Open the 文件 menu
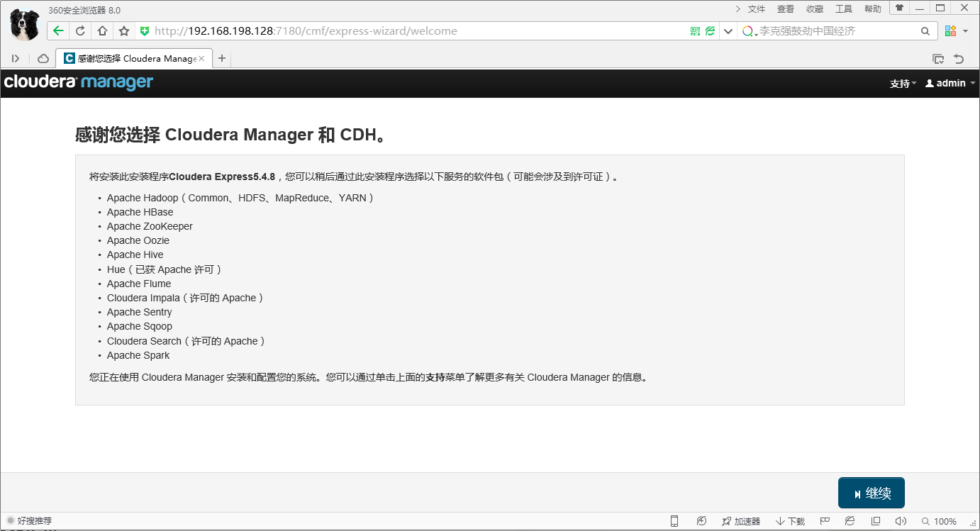This screenshot has width=980, height=531. point(757,9)
